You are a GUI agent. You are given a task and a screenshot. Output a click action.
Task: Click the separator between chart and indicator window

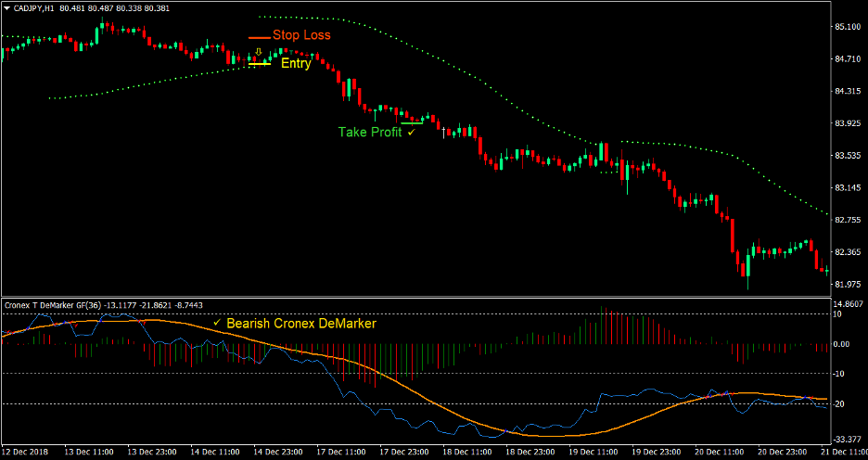coord(415,298)
